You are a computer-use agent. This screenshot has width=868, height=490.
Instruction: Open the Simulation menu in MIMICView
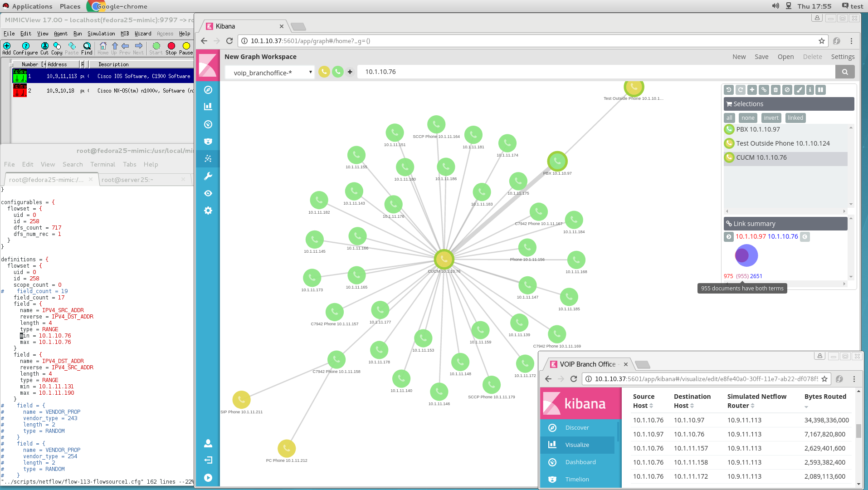point(101,34)
